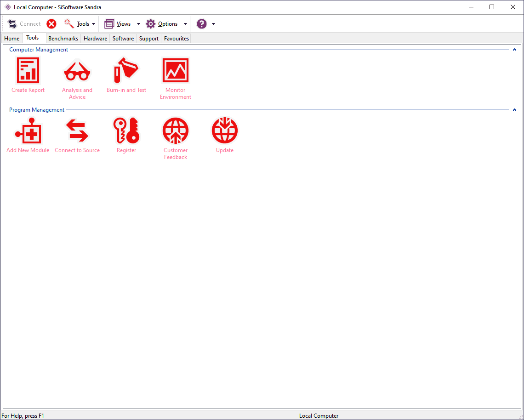The width and height of the screenshot is (524, 420).
Task: Click the Views toolbar button
Action: pyautogui.click(x=117, y=24)
